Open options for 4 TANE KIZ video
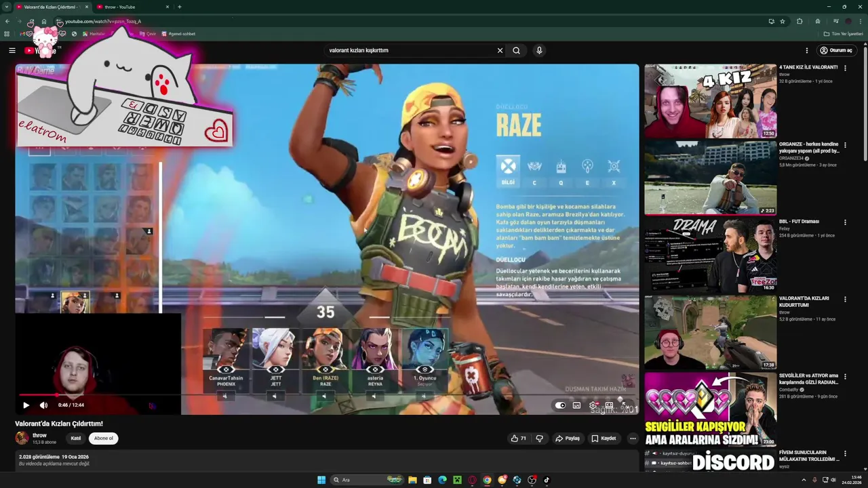The image size is (868, 488). [845, 68]
